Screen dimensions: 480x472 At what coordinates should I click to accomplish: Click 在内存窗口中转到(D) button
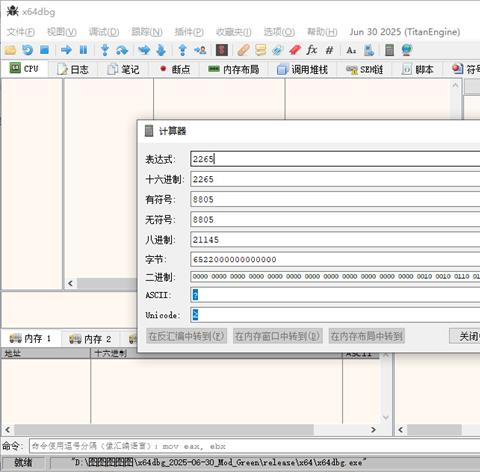[277, 336]
